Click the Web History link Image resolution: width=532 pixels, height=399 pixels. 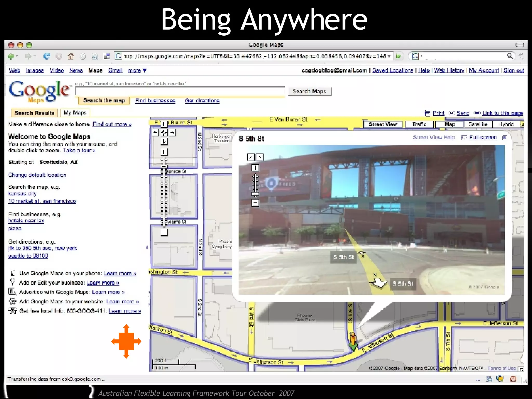pos(449,70)
